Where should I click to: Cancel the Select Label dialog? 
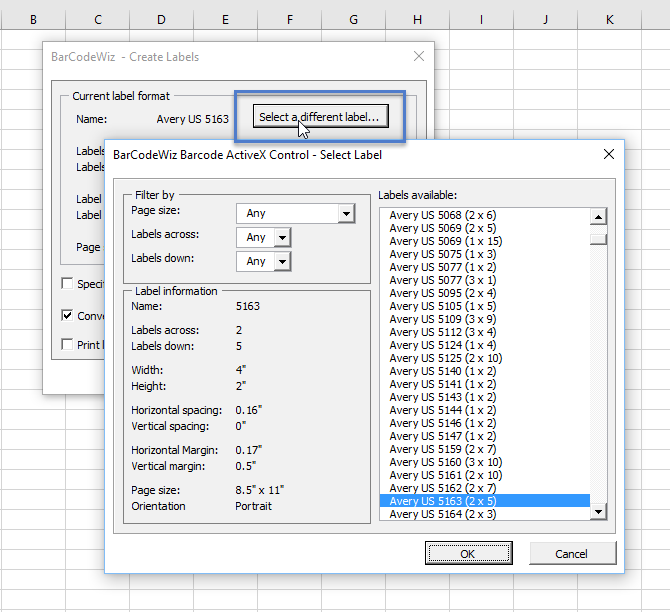[x=572, y=553]
